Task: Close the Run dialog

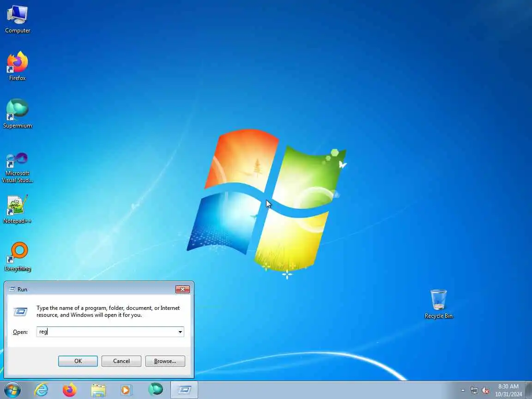Action: click(182, 289)
